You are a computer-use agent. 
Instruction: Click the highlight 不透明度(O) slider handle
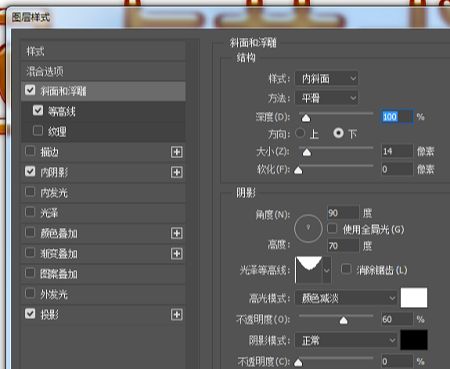[x=343, y=320]
